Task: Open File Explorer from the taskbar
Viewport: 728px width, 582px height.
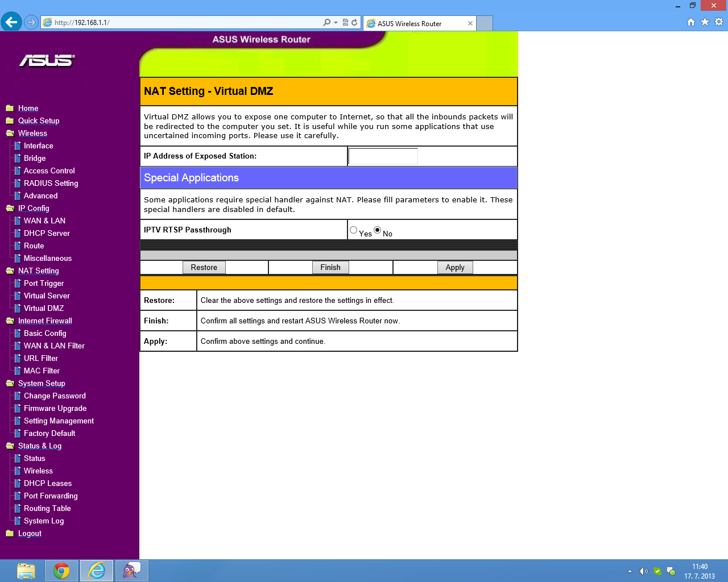Action: [26, 571]
